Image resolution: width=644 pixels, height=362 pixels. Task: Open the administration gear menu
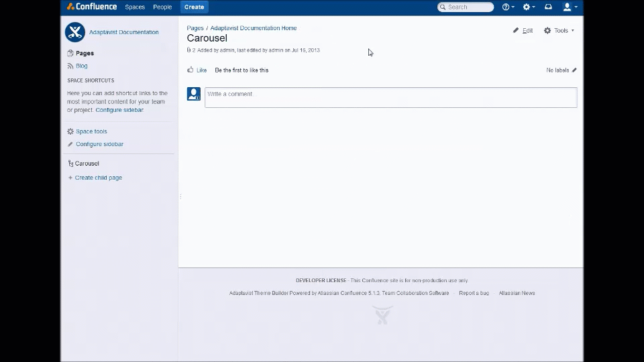(x=529, y=7)
